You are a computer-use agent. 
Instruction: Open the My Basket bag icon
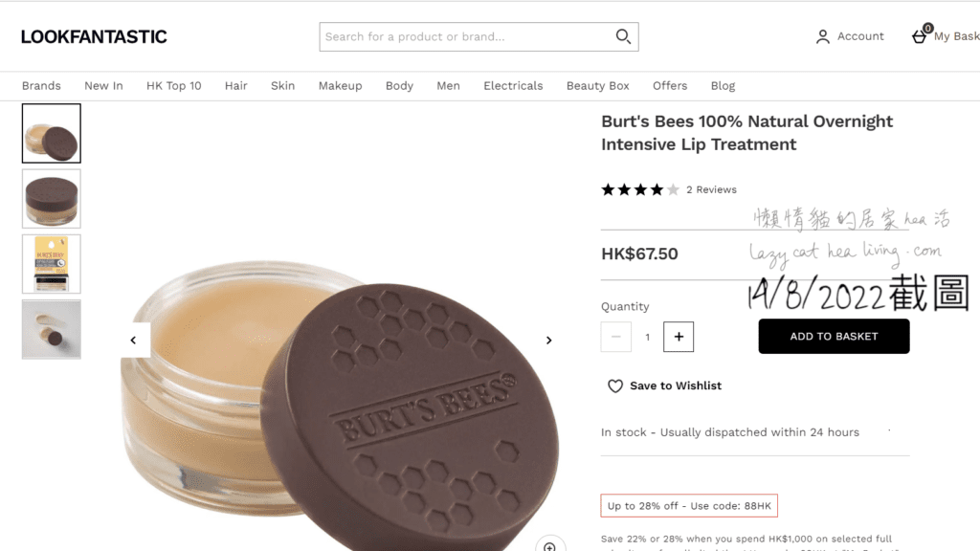(920, 36)
